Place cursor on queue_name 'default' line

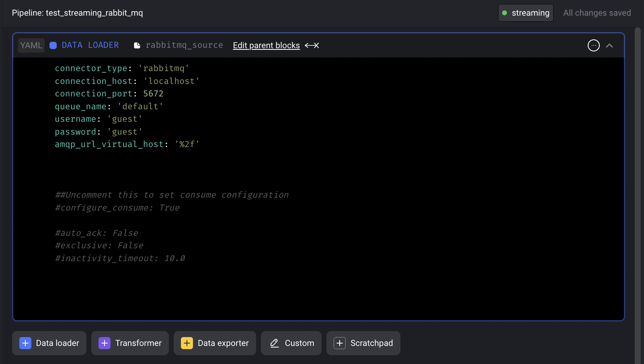pos(109,106)
